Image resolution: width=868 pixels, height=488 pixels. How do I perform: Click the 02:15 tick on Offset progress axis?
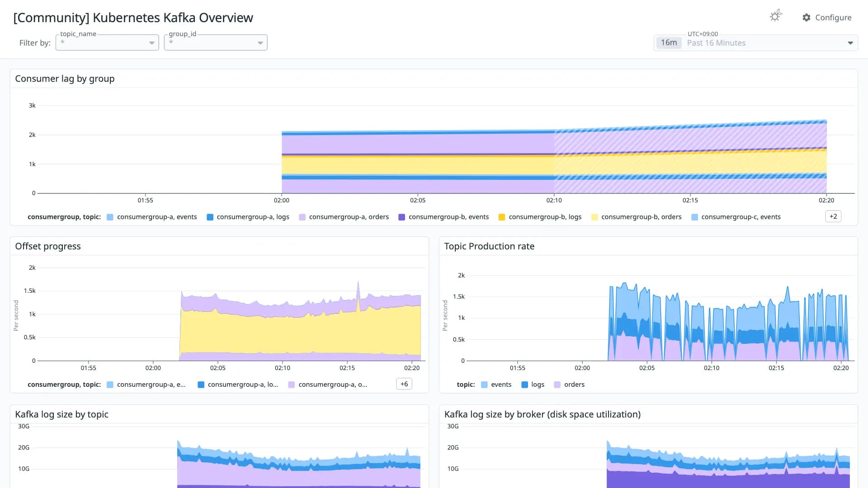point(347,368)
